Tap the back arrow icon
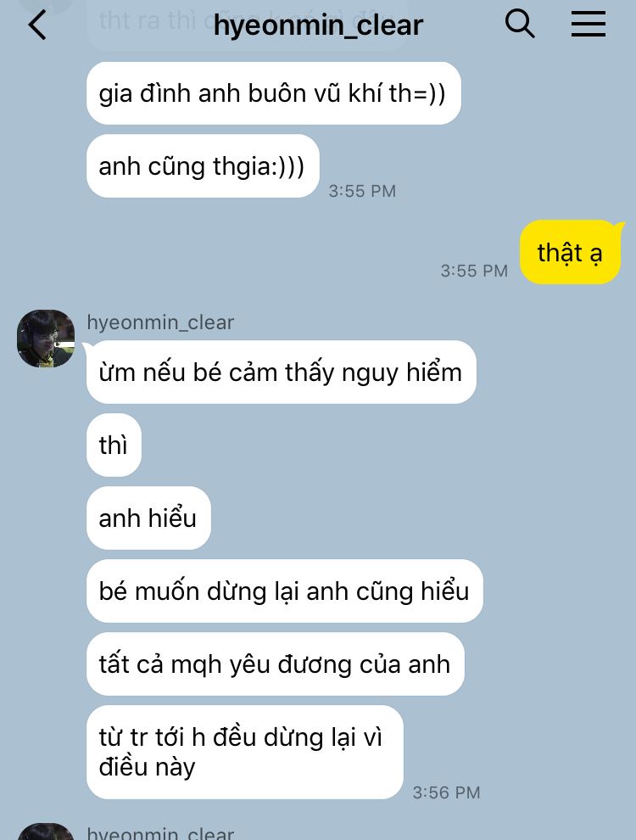The image size is (636, 840). pyautogui.click(x=37, y=25)
